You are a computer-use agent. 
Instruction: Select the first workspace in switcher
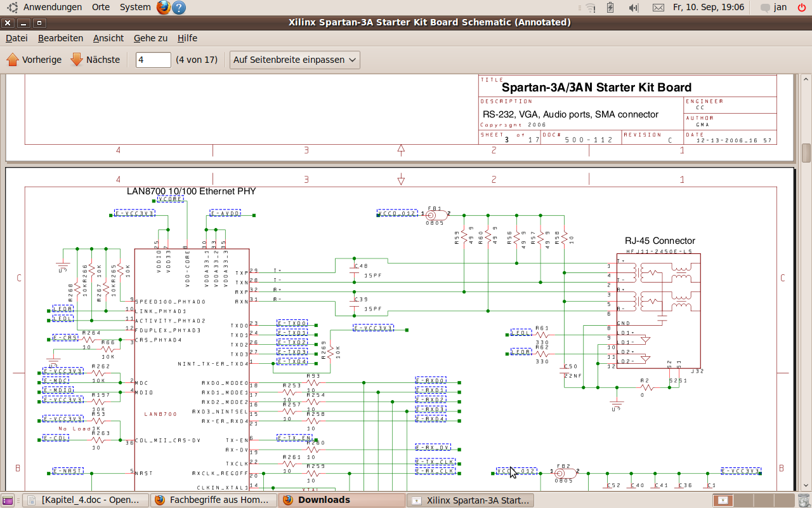pos(722,500)
